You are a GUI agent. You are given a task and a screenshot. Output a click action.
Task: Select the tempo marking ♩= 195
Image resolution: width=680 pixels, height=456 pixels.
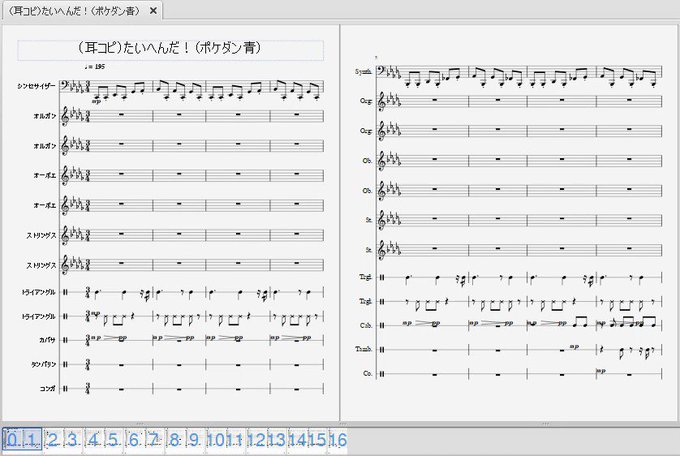(95, 67)
